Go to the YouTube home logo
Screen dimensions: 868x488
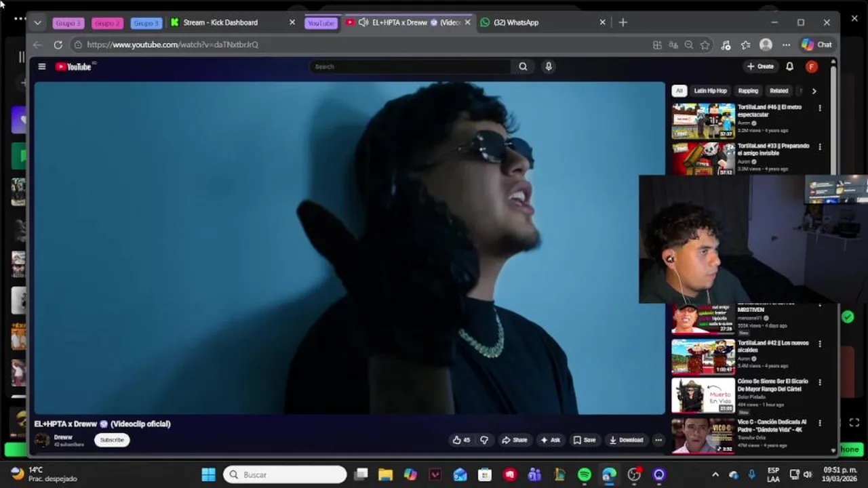pyautogui.click(x=73, y=66)
